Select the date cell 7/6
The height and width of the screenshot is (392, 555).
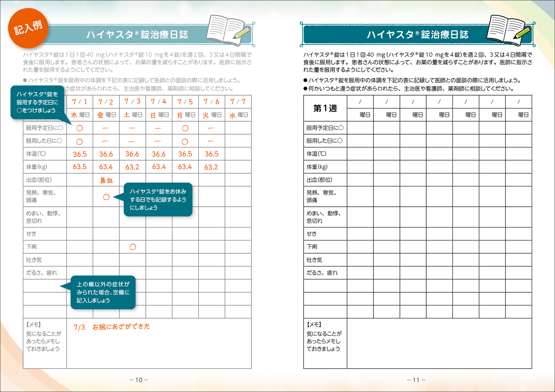pyautogui.click(x=212, y=102)
